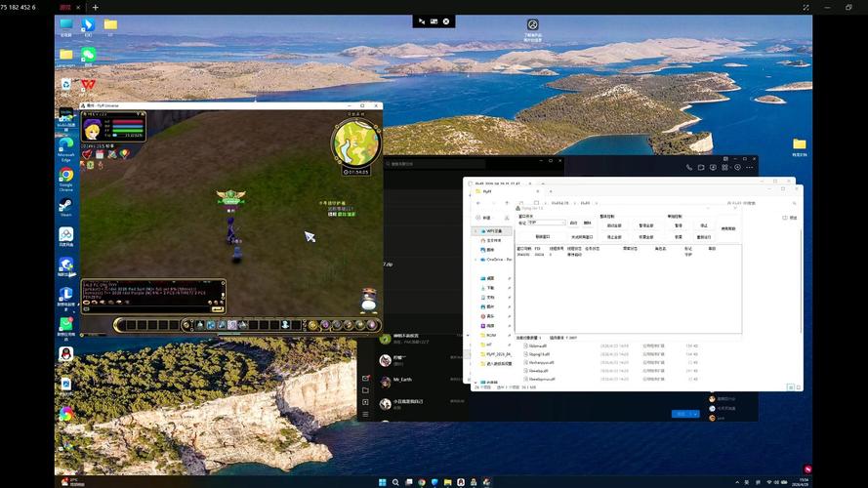Open Chrome from the taskbar

point(422,482)
